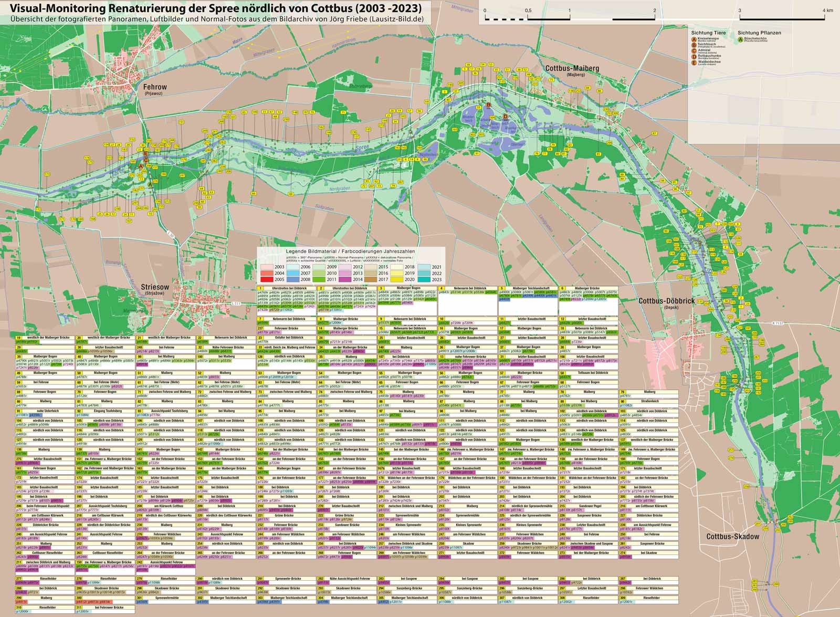This screenshot has height=617, width=840.
Task: Click the Kreiselwespe legend icon A
Action: click(694, 39)
